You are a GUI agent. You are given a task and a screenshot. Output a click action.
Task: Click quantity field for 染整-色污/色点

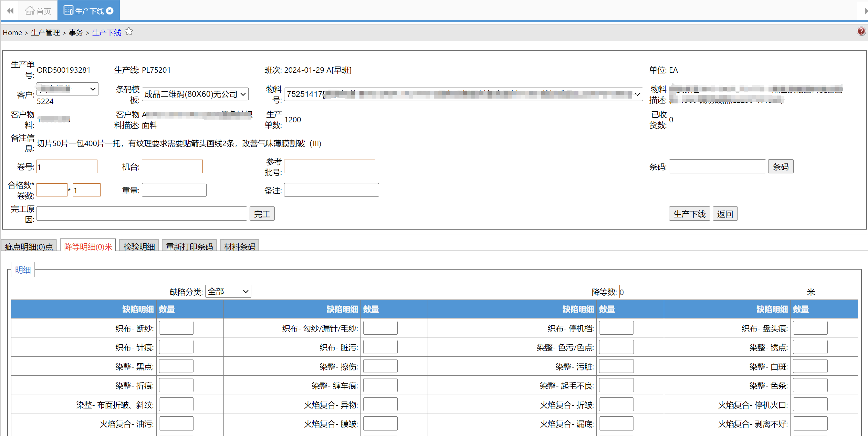tap(616, 347)
